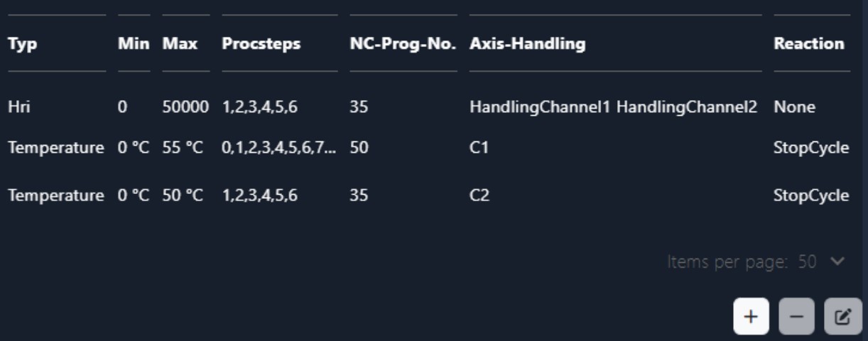The image size is (868, 341).
Task: Click the None reaction cell
Action: [x=795, y=107]
